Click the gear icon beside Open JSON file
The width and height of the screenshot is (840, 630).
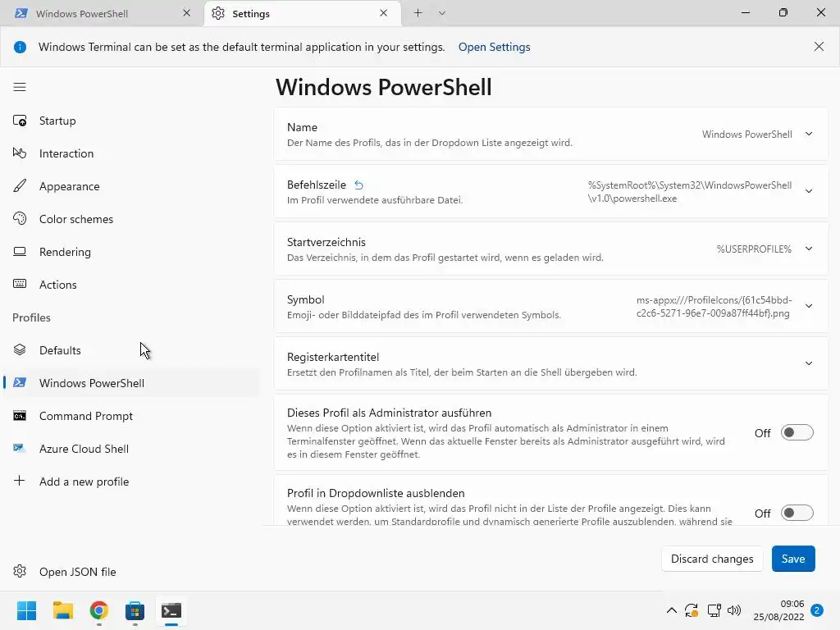pyautogui.click(x=20, y=571)
